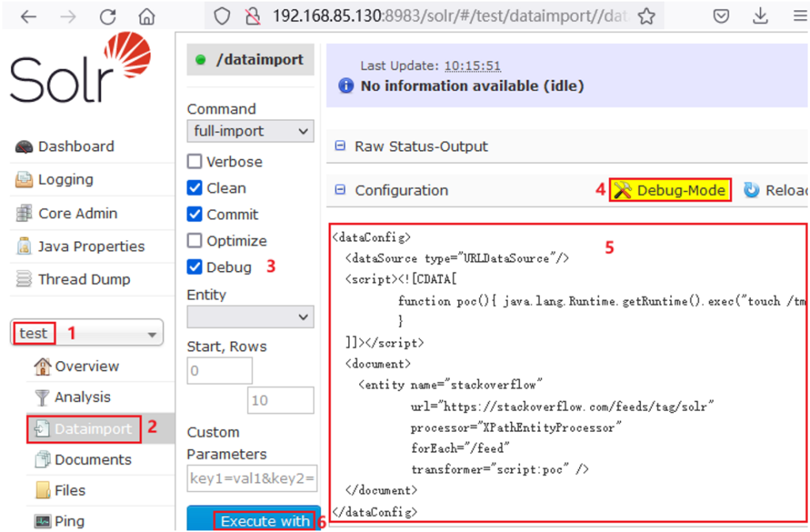Open the browser downloads icon

click(x=760, y=17)
